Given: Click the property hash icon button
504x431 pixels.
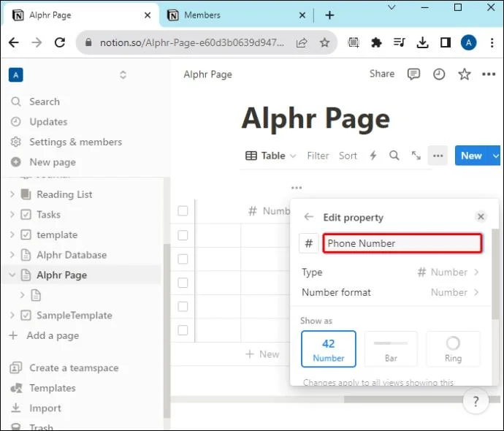Looking at the screenshot, I should (x=308, y=243).
